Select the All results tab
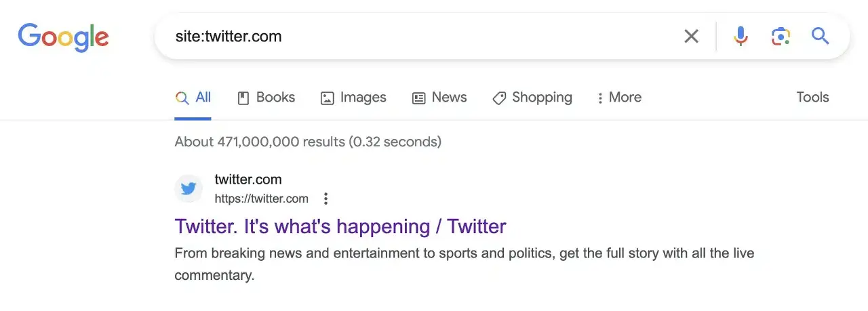This screenshot has height=311, width=868. [x=193, y=98]
